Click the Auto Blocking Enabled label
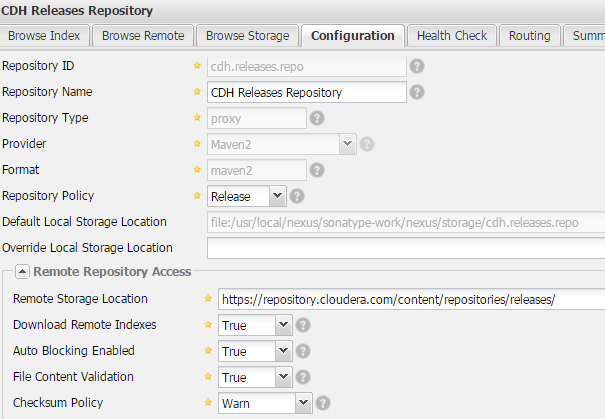Screen dimensions: 605x419 click(x=74, y=351)
